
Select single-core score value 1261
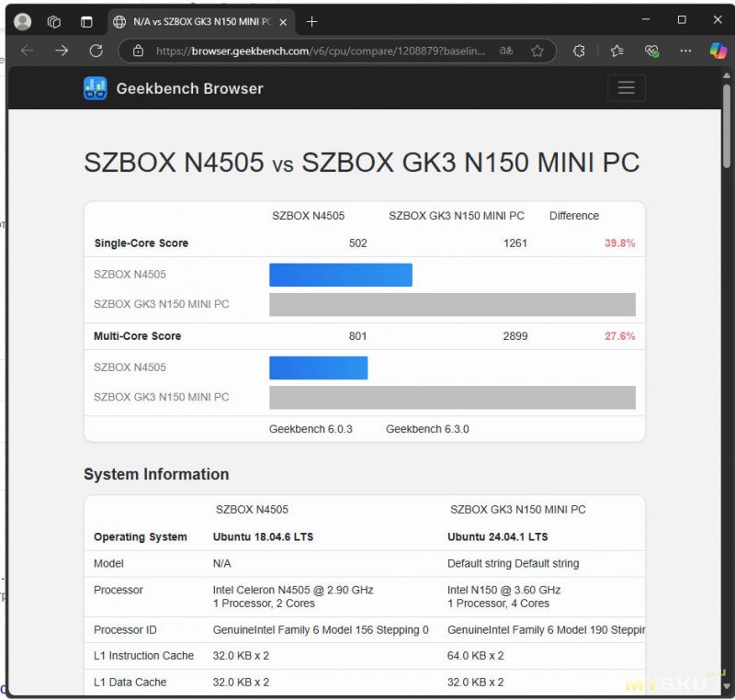pyautogui.click(x=515, y=243)
